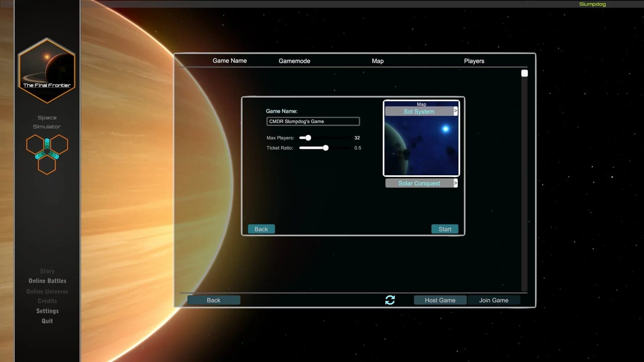Click the CMDR Slumpdog's Game name field
This screenshot has width=644, height=362.
point(313,121)
